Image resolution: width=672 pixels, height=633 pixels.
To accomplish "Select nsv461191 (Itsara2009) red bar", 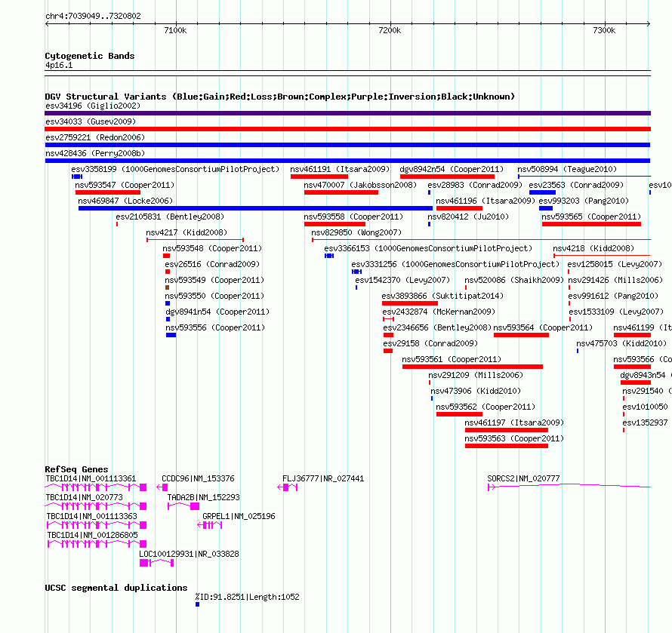I will 319,177.
